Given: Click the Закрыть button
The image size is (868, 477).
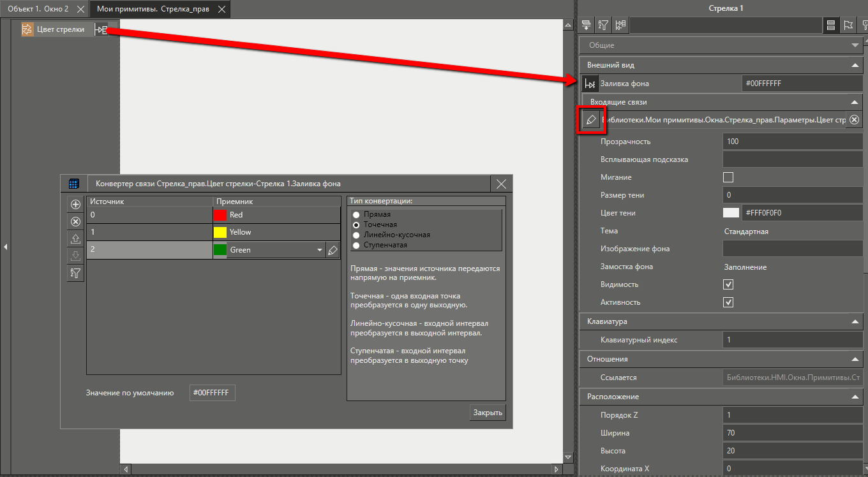Looking at the screenshot, I should pos(488,413).
